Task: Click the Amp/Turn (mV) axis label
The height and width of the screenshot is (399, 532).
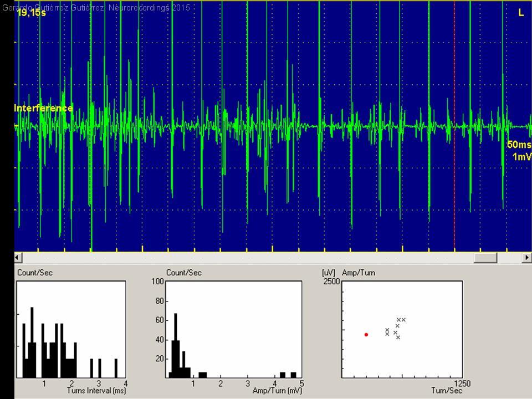Action: coord(277,391)
